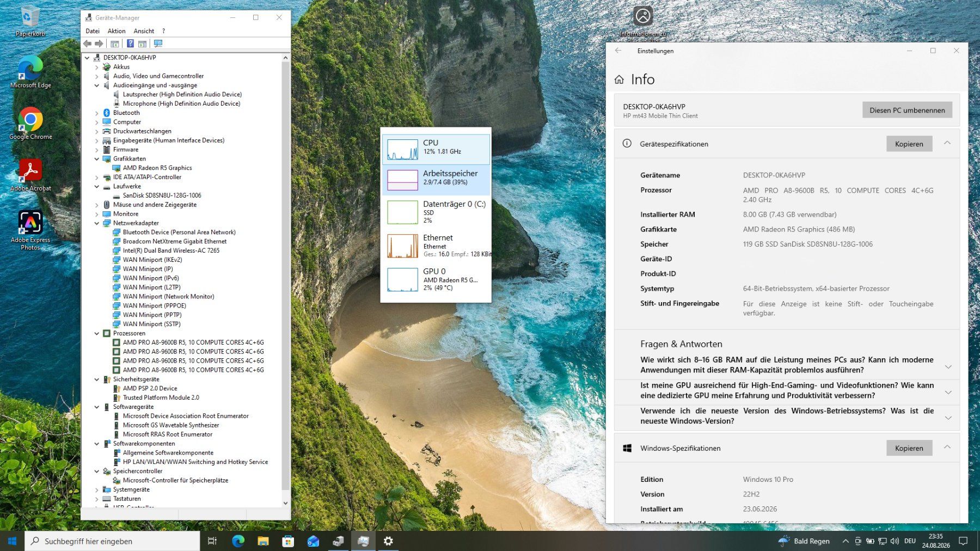Click Kopieren next to Gerätespezifikationen
Viewport: 980px width, 551px height.
909,144
